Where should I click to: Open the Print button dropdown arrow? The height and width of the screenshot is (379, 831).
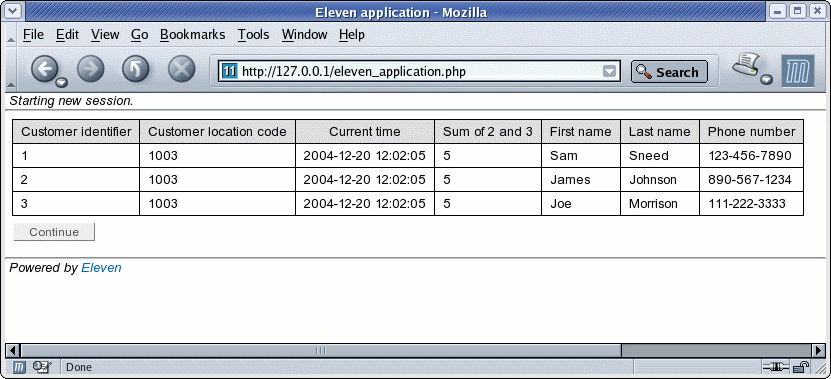point(767,80)
